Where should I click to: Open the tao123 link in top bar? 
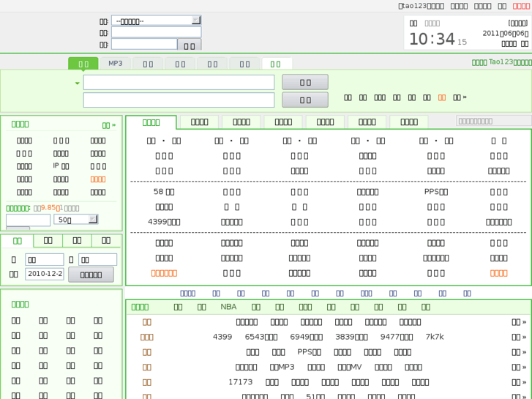pyautogui.click(x=421, y=6)
